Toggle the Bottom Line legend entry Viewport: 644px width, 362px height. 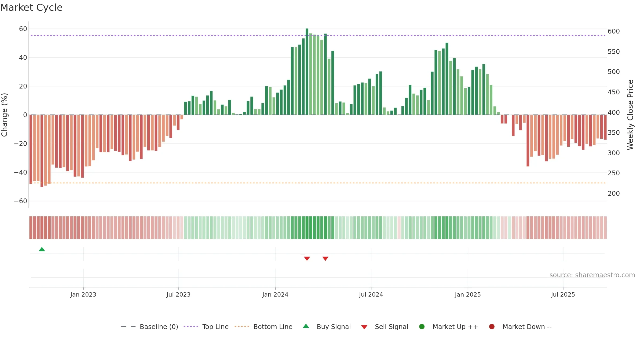pyautogui.click(x=264, y=327)
